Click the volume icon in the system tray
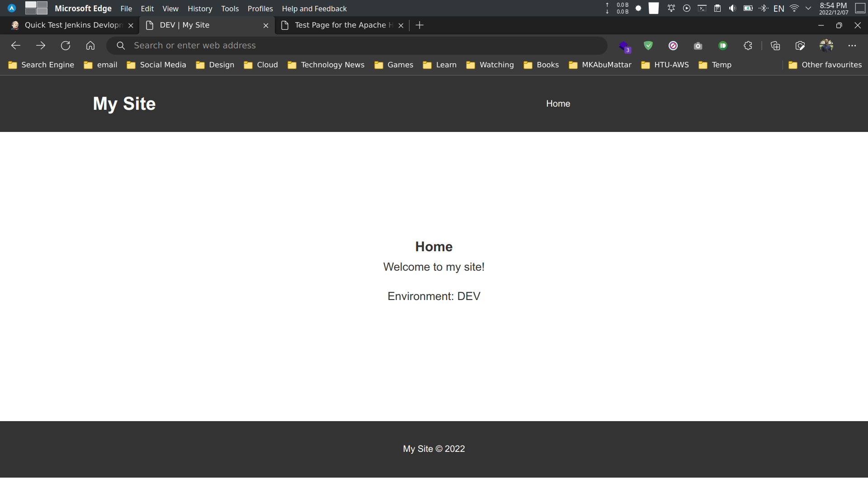This screenshot has height=488, width=868. [732, 8]
